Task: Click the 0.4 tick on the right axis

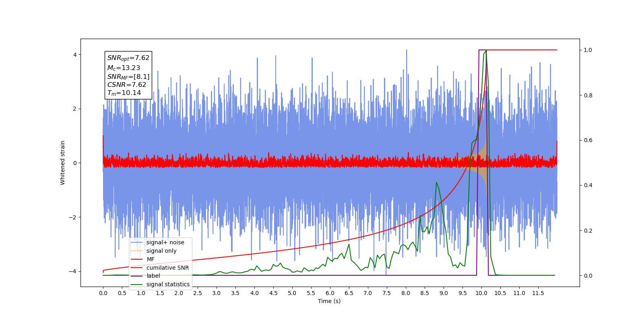Action: click(588, 186)
